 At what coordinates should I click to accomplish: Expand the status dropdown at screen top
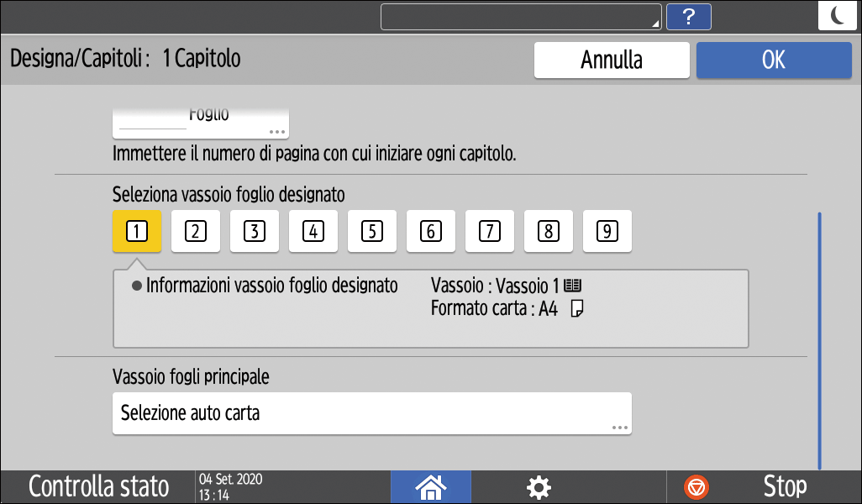point(521,16)
